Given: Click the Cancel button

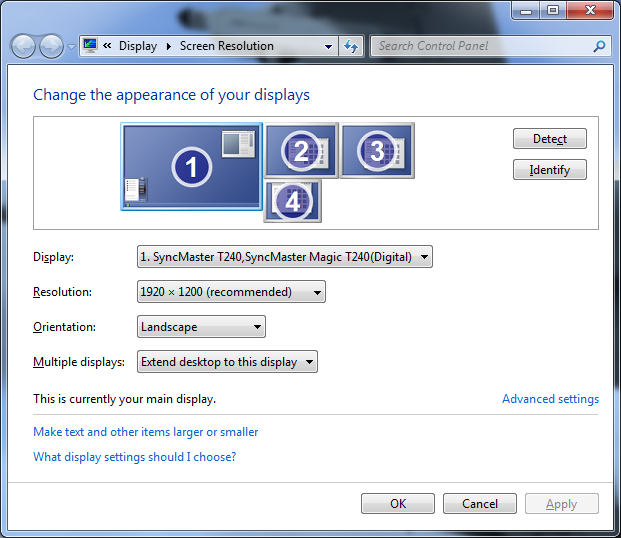Looking at the screenshot, I should pyautogui.click(x=480, y=504).
